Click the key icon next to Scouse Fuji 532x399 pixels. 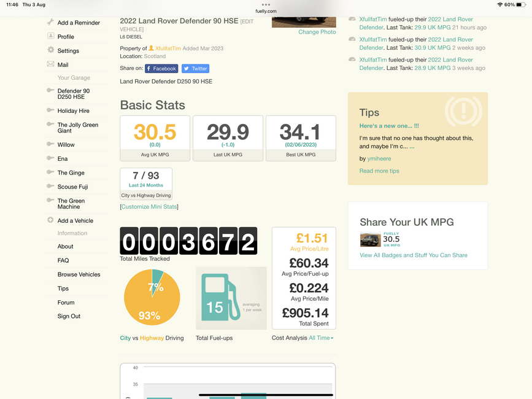(50, 186)
